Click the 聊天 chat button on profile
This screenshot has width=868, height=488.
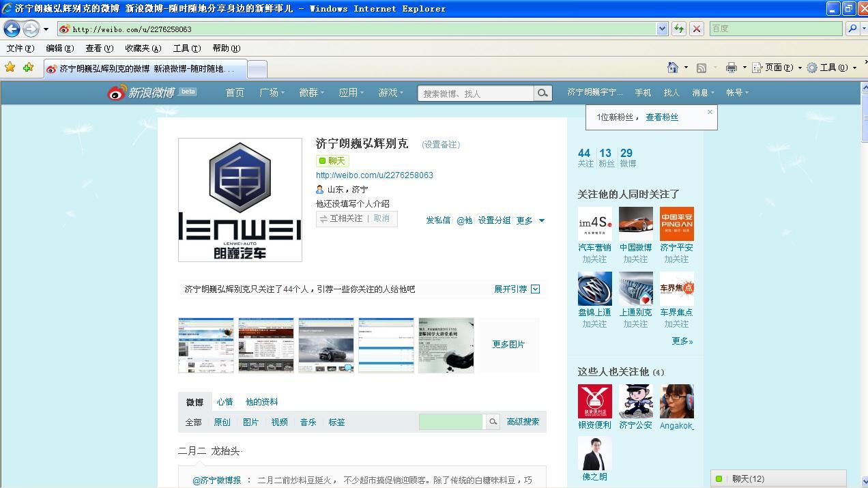tap(332, 160)
